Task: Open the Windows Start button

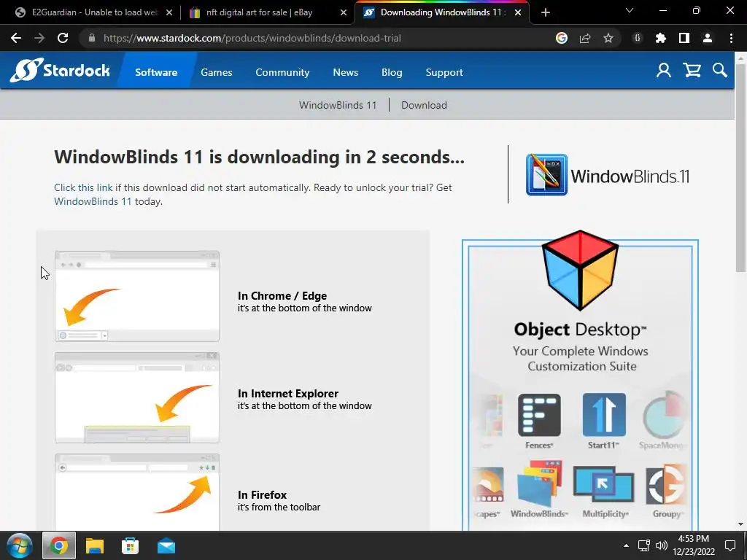Action: [x=20, y=545]
